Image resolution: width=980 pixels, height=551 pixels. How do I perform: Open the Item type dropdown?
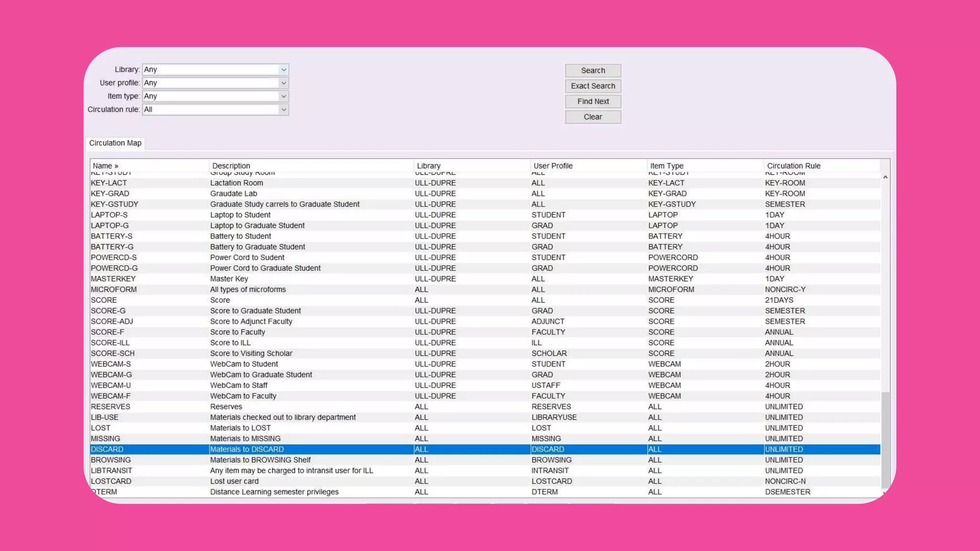[283, 96]
